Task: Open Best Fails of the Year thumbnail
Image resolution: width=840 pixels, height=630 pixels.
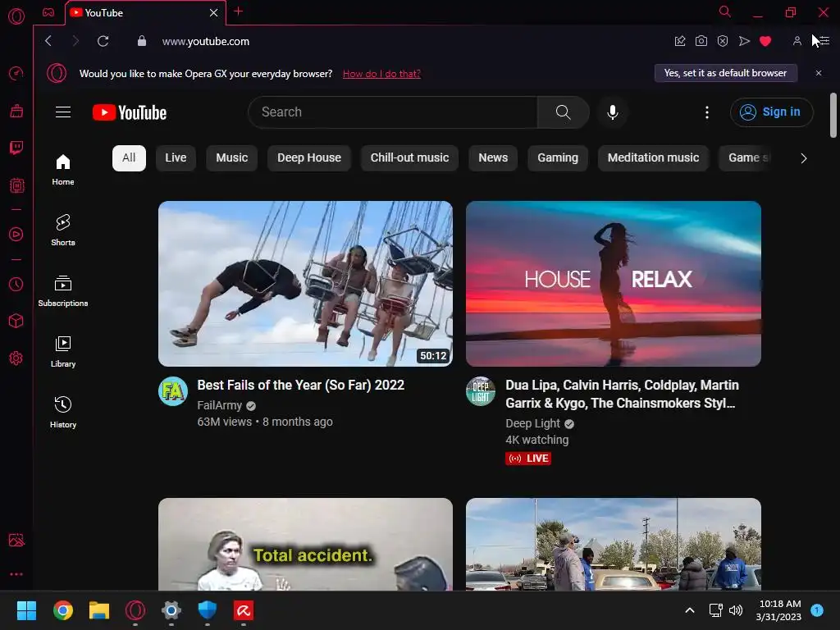Action: [305, 283]
